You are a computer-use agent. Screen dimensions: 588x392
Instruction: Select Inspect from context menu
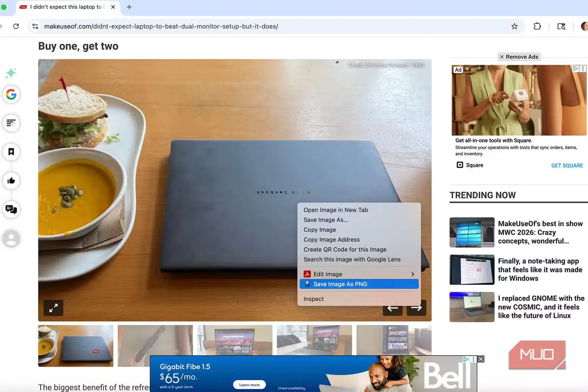click(313, 299)
